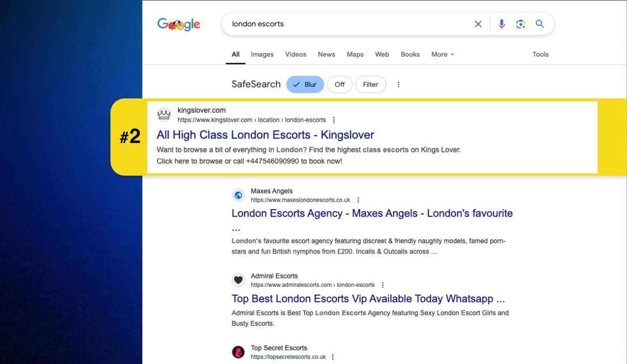
Task: Open options menu for kingslover.com result
Action: click(334, 120)
